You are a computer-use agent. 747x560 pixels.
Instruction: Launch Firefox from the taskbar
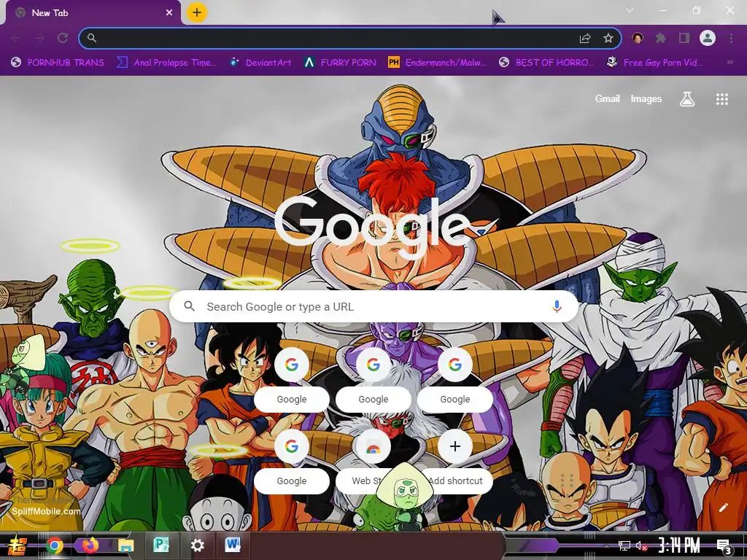[x=90, y=545]
